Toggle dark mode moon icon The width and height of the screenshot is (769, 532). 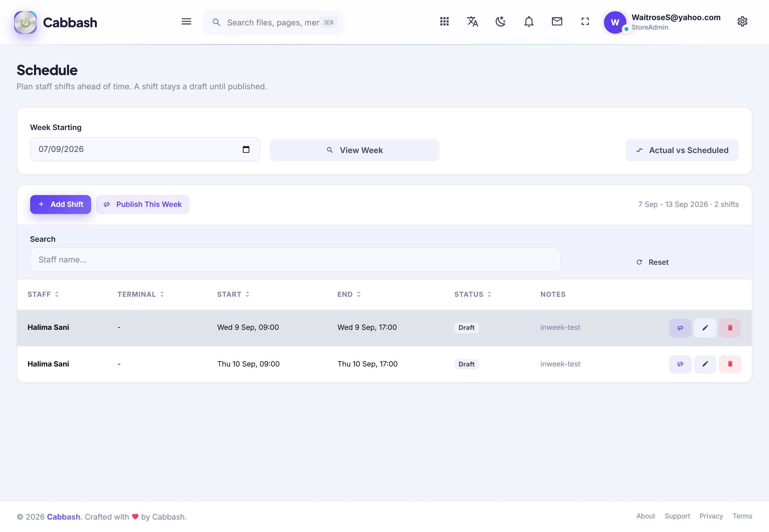click(500, 22)
